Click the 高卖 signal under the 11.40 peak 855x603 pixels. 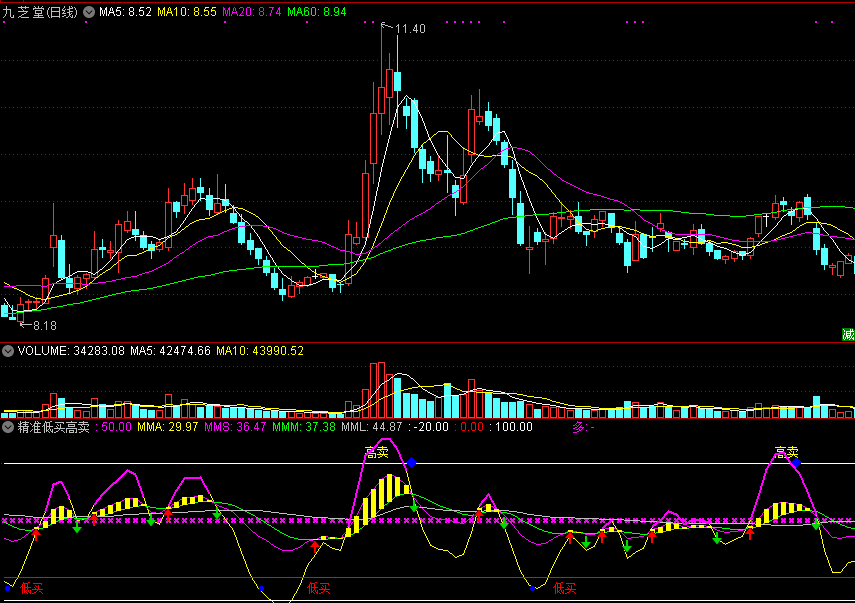click(376, 452)
